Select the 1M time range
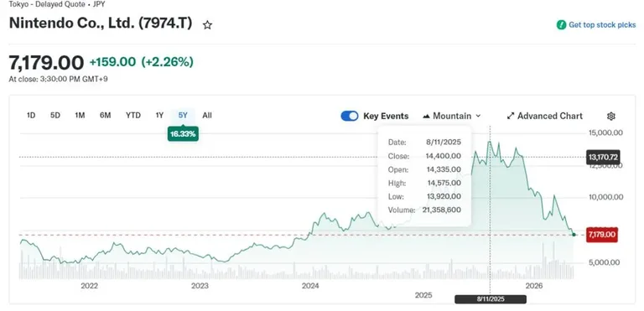This screenshot has width=644, height=311. [x=80, y=116]
